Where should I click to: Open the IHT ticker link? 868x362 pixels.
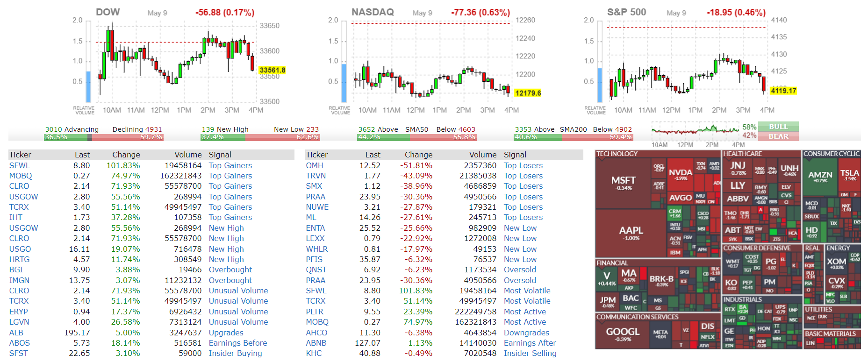(16, 217)
